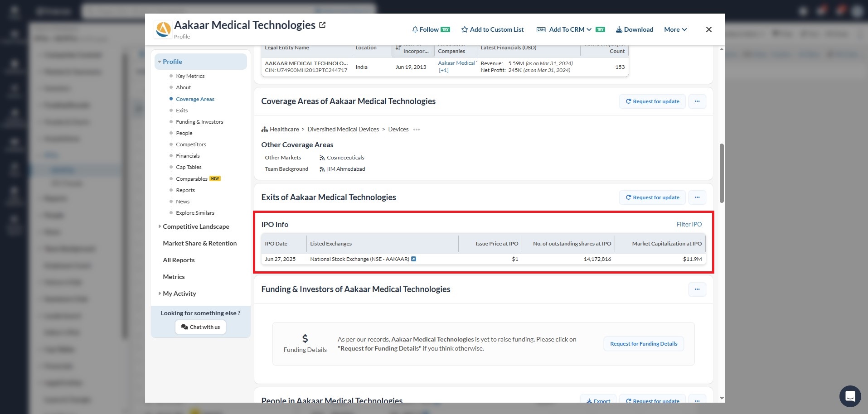Expand Competitive Landscape section
The height and width of the screenshot is (414, 868).
click(160, 226)
